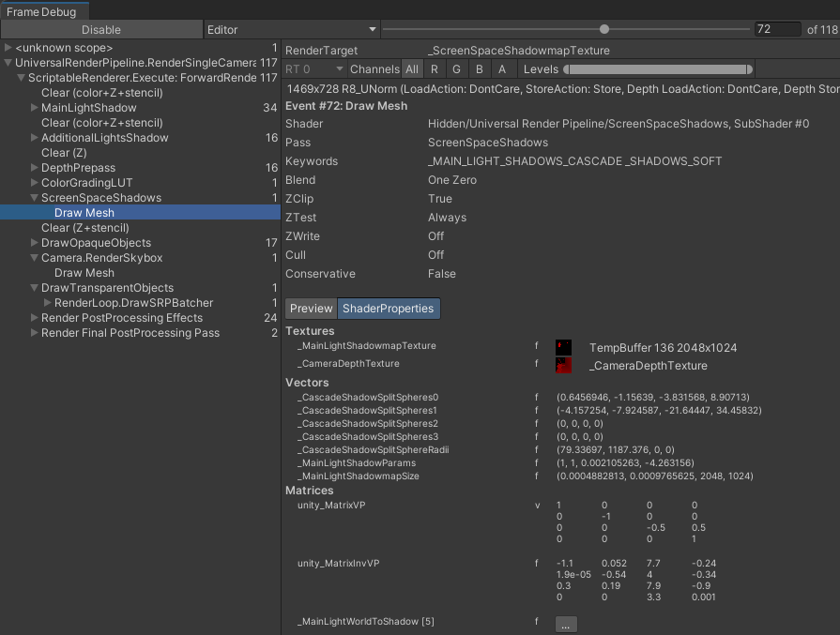Screen dimensions: 840x635
Task: Expand the MainLightShadow tree node
Action: click(35, 108)
